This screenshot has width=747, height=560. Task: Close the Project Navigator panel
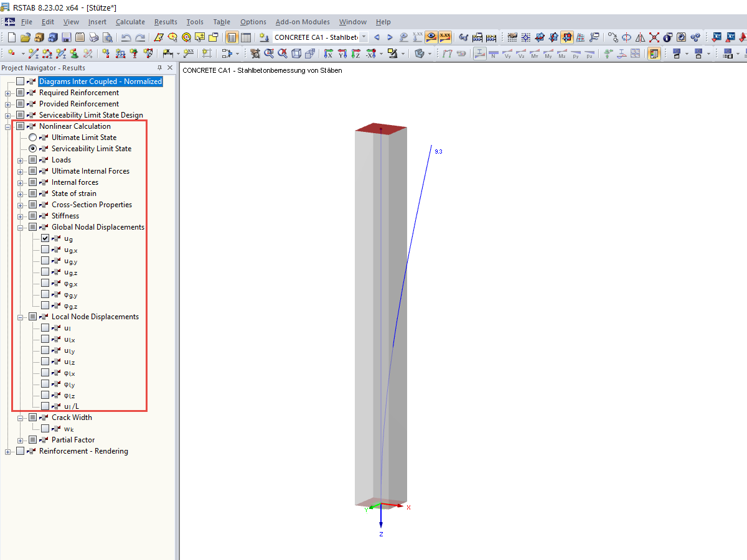(x=170, y=68)
